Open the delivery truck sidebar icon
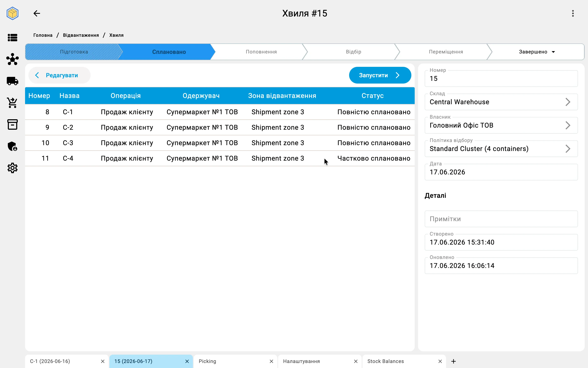 click(x=12, y=81)
